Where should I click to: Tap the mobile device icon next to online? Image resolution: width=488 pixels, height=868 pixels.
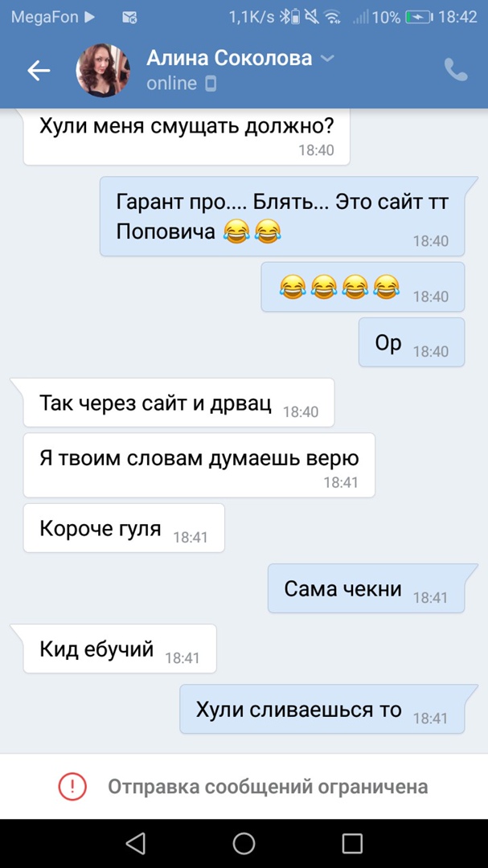coord(211,84)
